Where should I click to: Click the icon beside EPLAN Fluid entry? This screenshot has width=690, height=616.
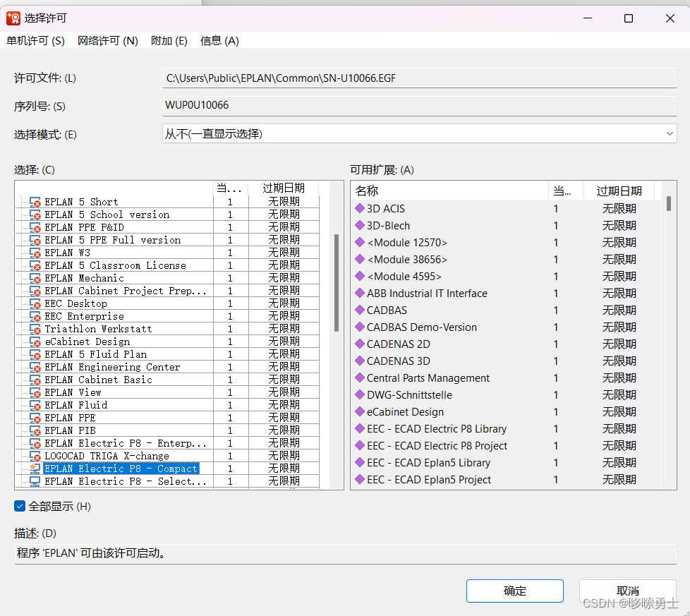click(x=35, y=406)
